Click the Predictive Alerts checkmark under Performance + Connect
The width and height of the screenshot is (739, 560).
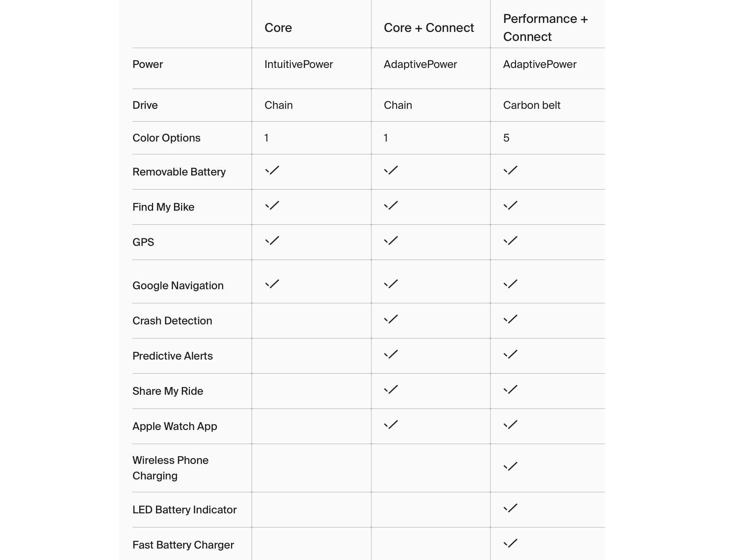(x=510, y=354)
